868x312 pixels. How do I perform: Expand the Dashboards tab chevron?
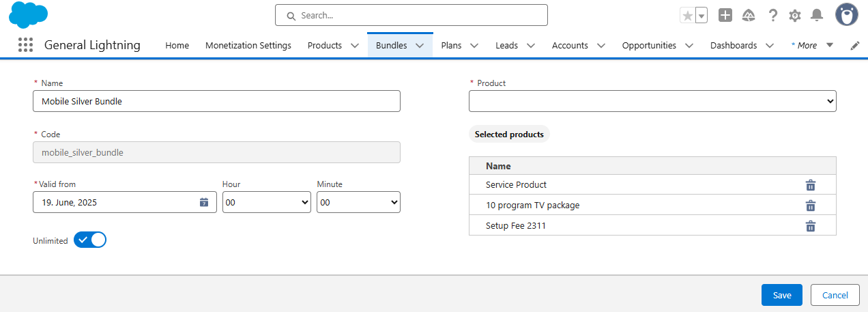tap(770, 46)
